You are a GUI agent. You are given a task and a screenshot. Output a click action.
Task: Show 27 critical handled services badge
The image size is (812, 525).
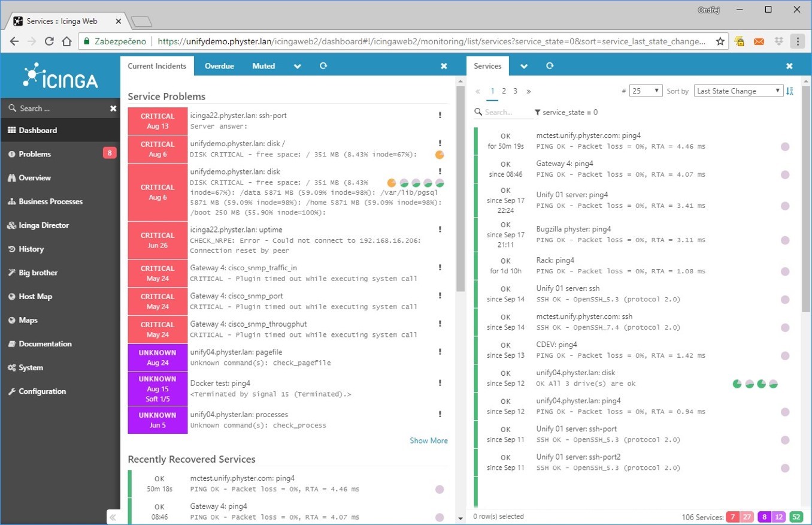pyautogui.click(x=747, y=517)
